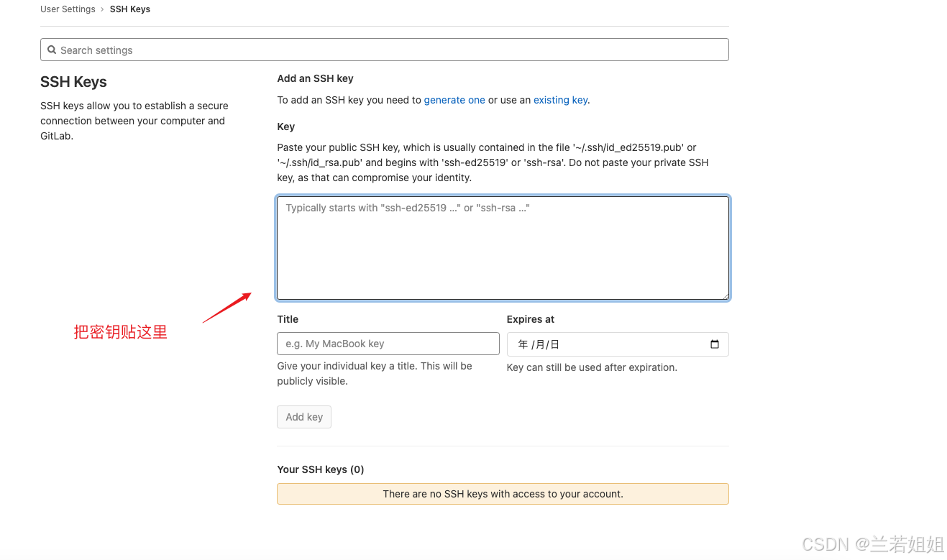Select the SSH Keys breadcrumb item
The image size is (947, 560).
(130, 9)
